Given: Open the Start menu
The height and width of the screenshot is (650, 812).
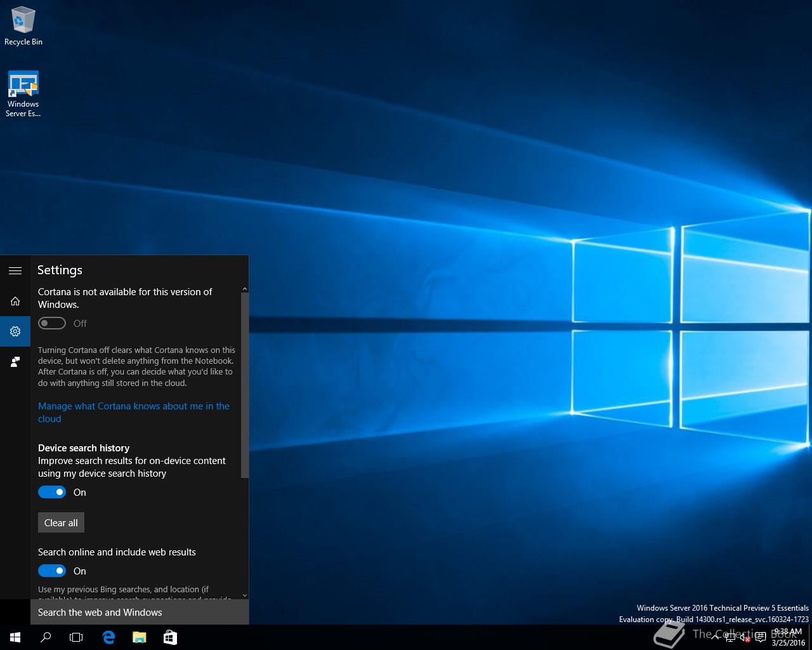Looking at the screenshot, I should 15,637.
